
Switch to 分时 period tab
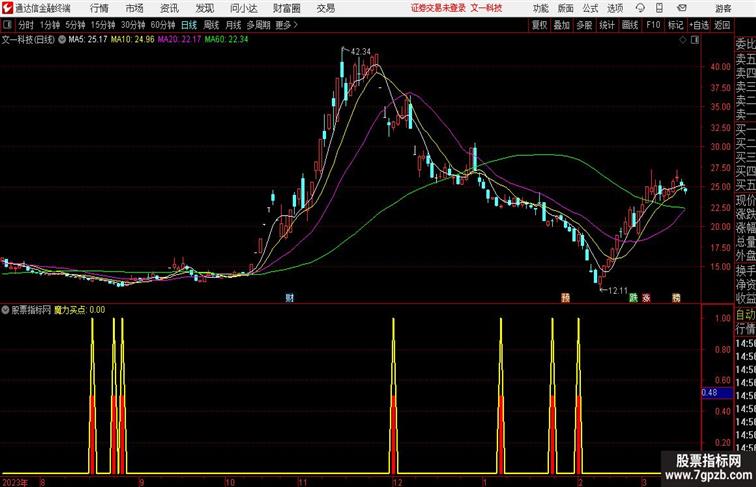(26, 25)
